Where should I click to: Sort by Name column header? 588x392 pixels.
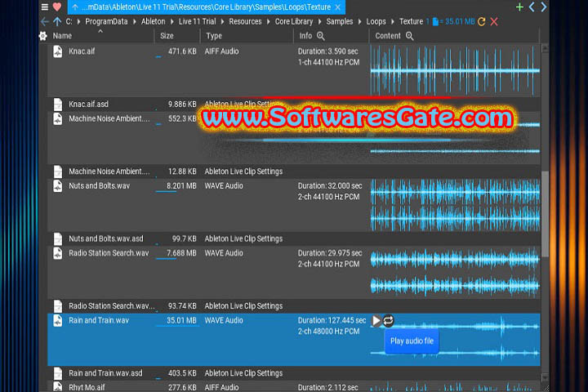click(62, 36)
